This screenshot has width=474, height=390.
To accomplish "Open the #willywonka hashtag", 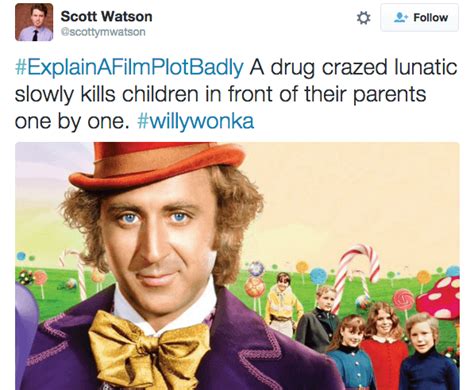I will (x=196, y=121).
